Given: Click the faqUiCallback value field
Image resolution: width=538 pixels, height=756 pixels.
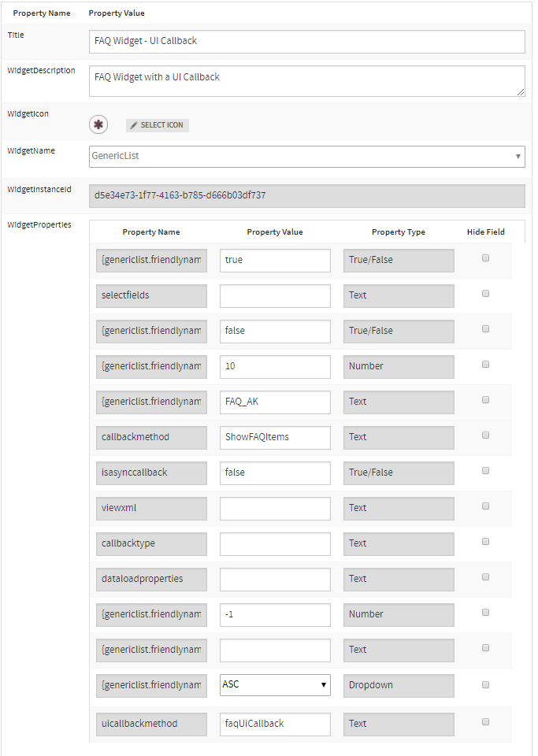Looking at the screenshot, I should pos(274,724).
